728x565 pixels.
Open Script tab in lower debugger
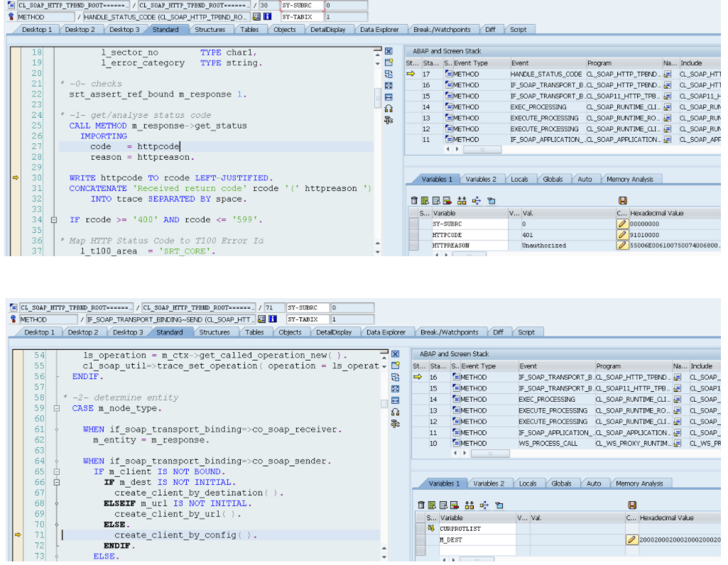526,332
